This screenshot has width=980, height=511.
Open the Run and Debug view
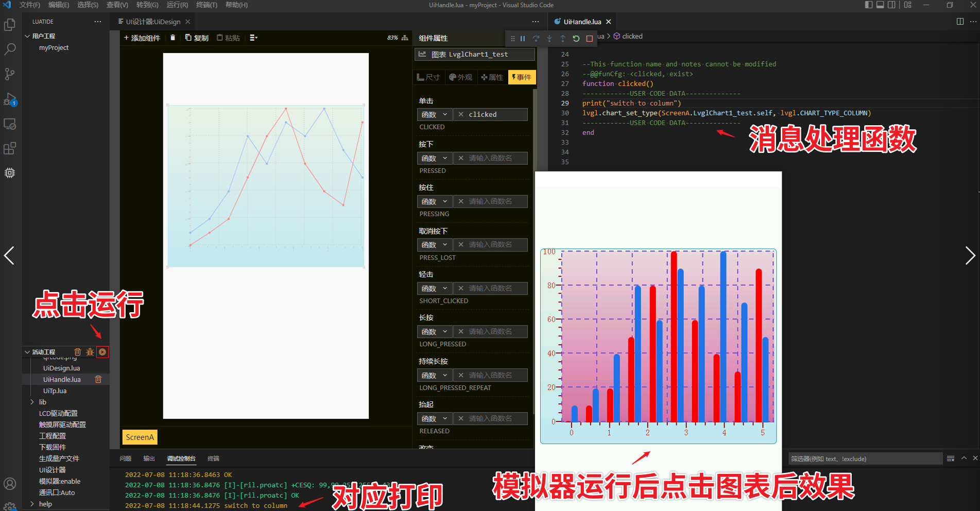[10, 99]
